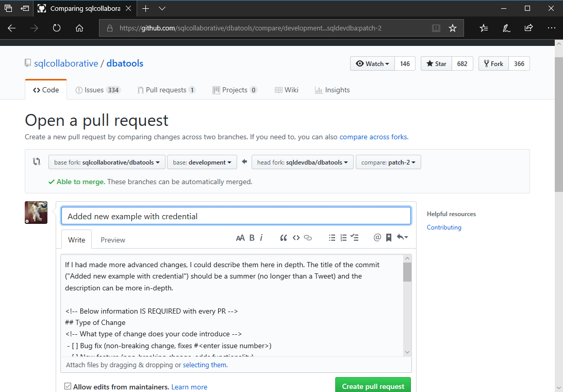This screenshot has width=563, height=392.
Task: Toggle Allow edits from maintainers checkbox
Action: pos(68,386)
